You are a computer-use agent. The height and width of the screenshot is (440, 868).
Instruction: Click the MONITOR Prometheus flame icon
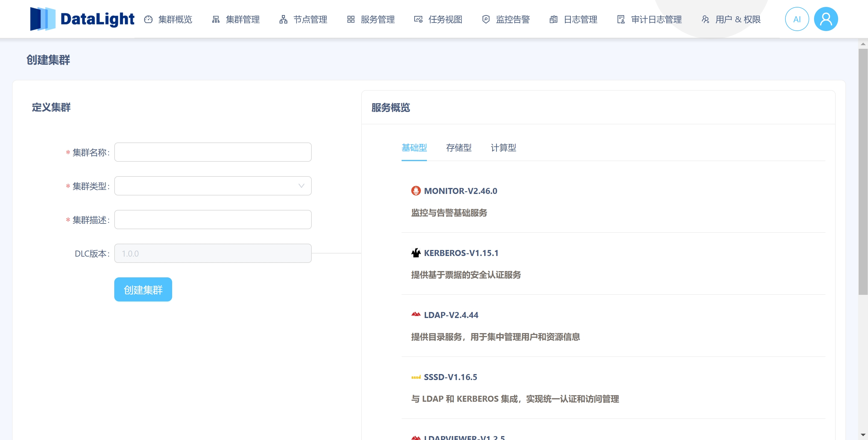click(x=416, y=191)
